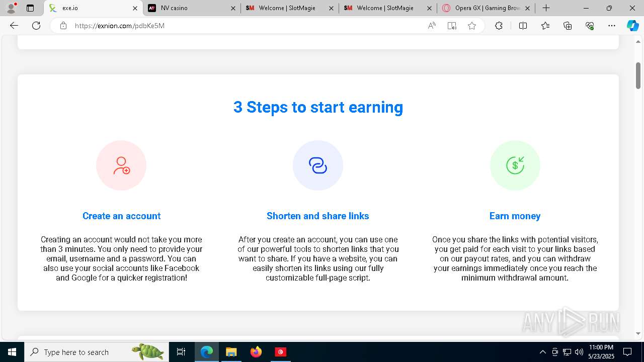The width and height of the screenshot is (644, 362).
Task: Switch to the second Welcome SlotMagie tab
Action: (x=388, y=8)
